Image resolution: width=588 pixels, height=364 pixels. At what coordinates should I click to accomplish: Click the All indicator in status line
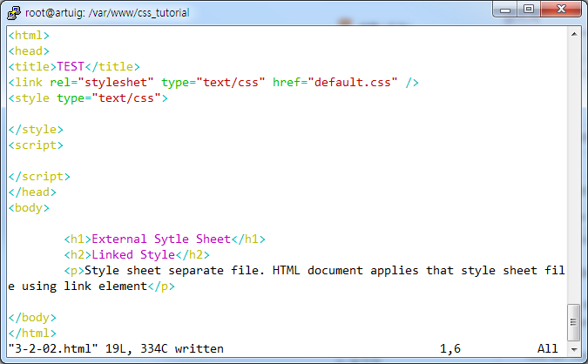[548, 348]
